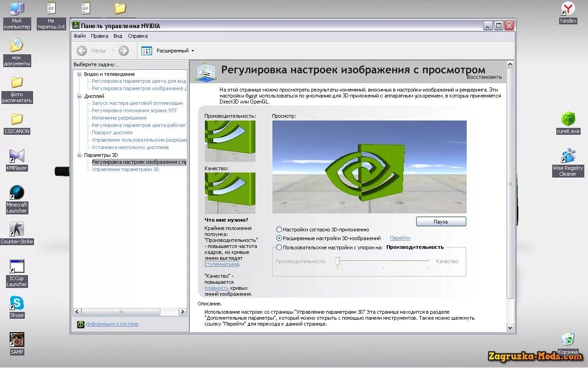Select "Управление пользовательским разреше" item
Screen dimensions: 588x368
point(139,140)
